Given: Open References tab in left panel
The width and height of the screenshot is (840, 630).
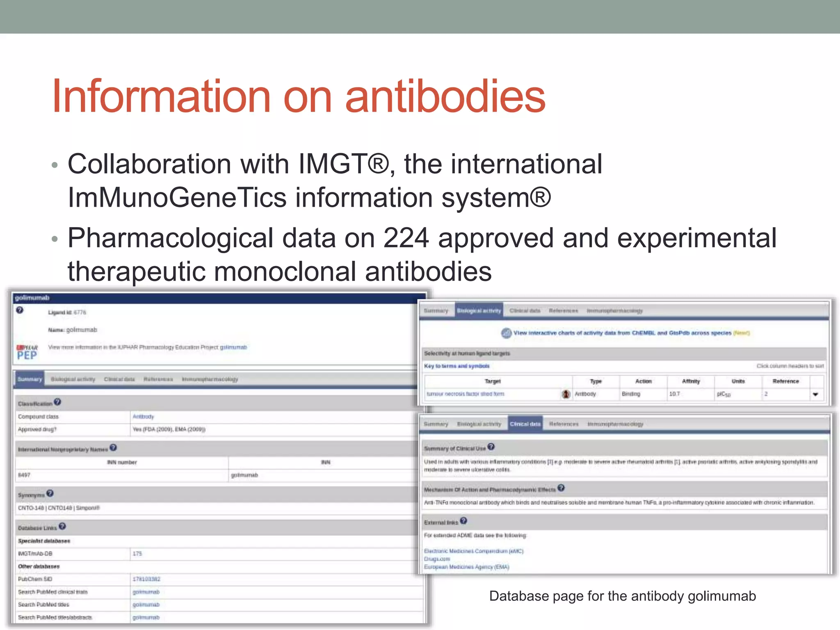Looking at the screenshot, I should point(158,379).
